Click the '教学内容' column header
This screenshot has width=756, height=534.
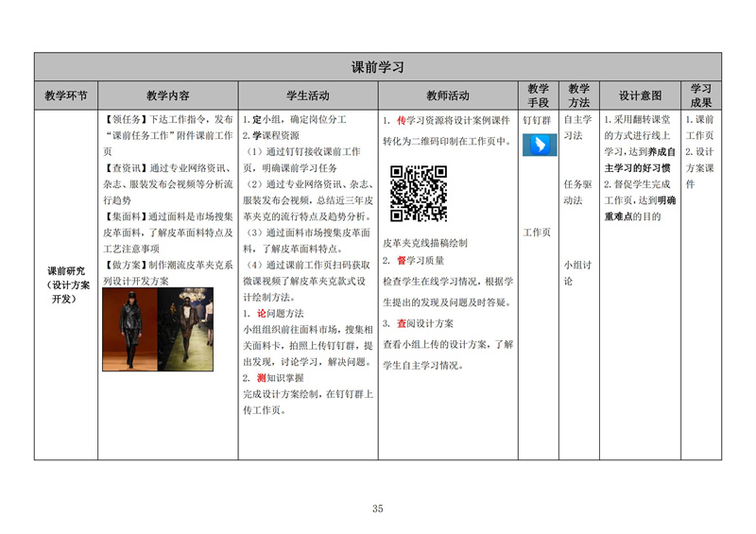[168, 95]
